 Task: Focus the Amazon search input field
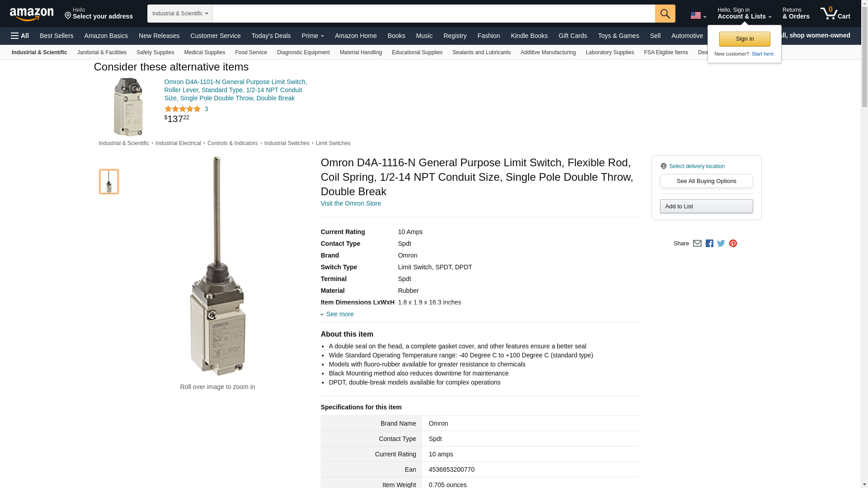point(434,14)
